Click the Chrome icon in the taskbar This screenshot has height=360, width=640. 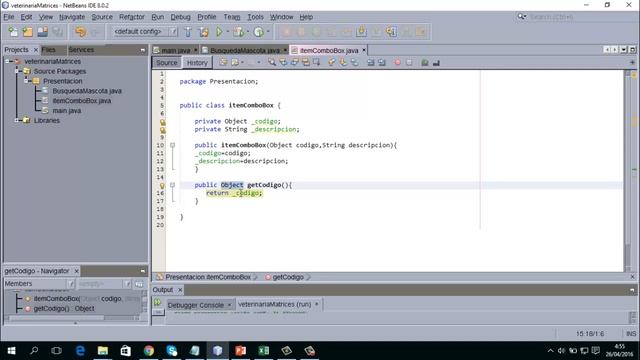click(x=149, y=351)
